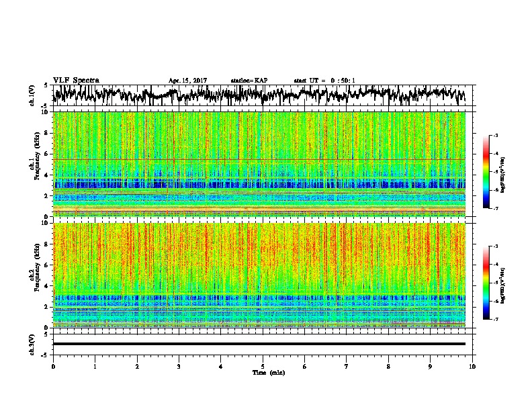Click the time axis tick label "8"
Screen dimensions: 532x411
(388, 367)
